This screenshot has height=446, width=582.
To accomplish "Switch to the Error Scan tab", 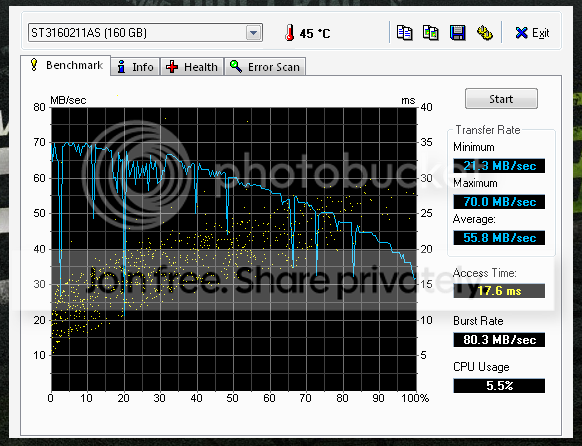I will click(265, 67).
